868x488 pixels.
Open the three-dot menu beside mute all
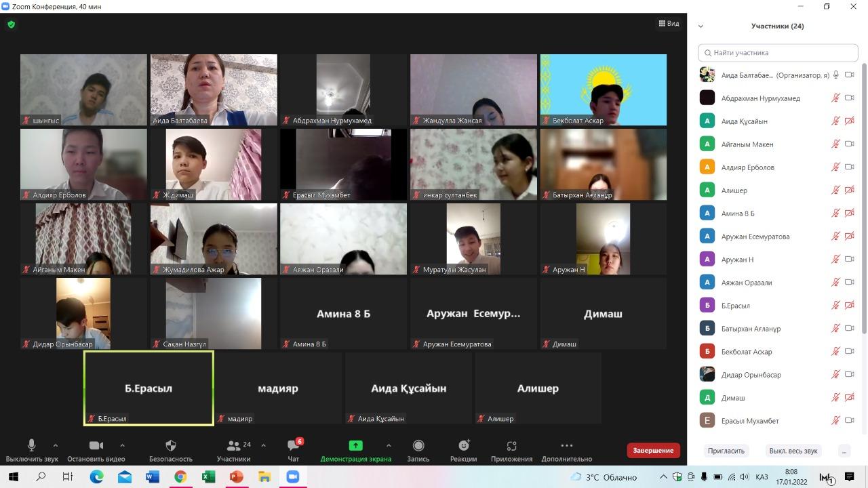click(x=844, y=451)
